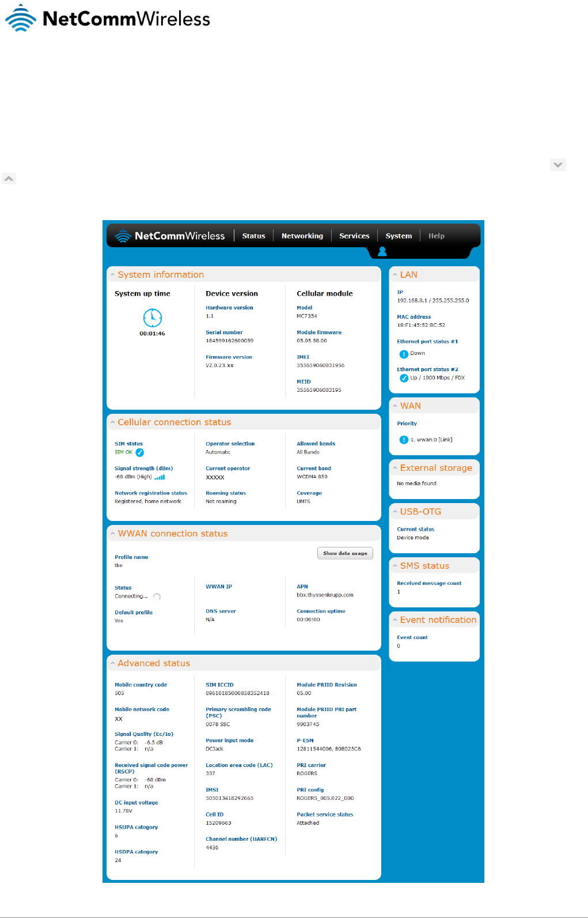The image size is (588, 918).
Task: Click the PRI config ROGERS_005.022_000 value
Action: pos(325,798)
